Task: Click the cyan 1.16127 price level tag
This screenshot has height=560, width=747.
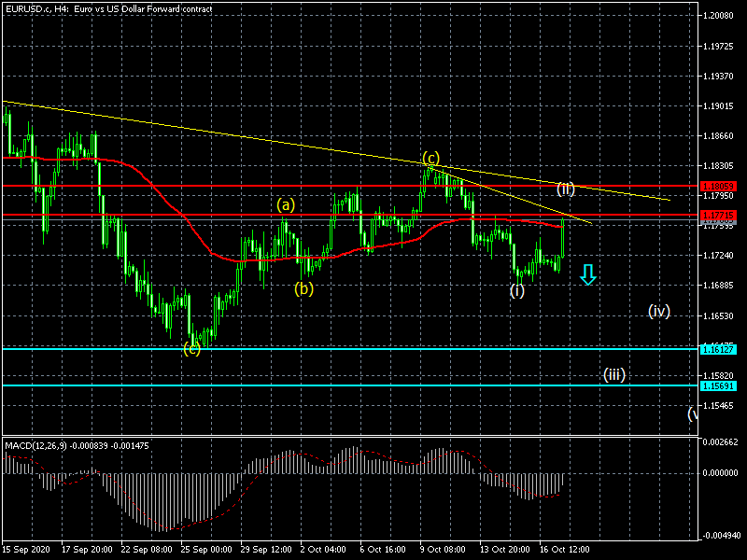Action: 718,349
